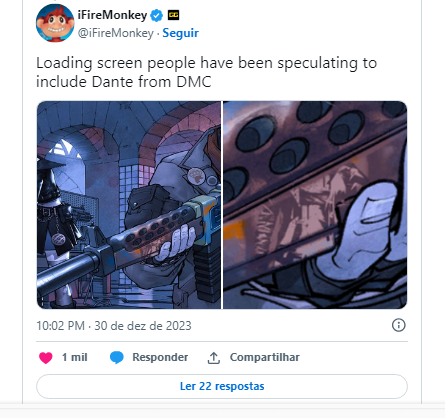Image resolution: width=445 pixels, height=418 pixels.
Task: Open the @iFireMonkey handle link
Action: click(115, 33)
